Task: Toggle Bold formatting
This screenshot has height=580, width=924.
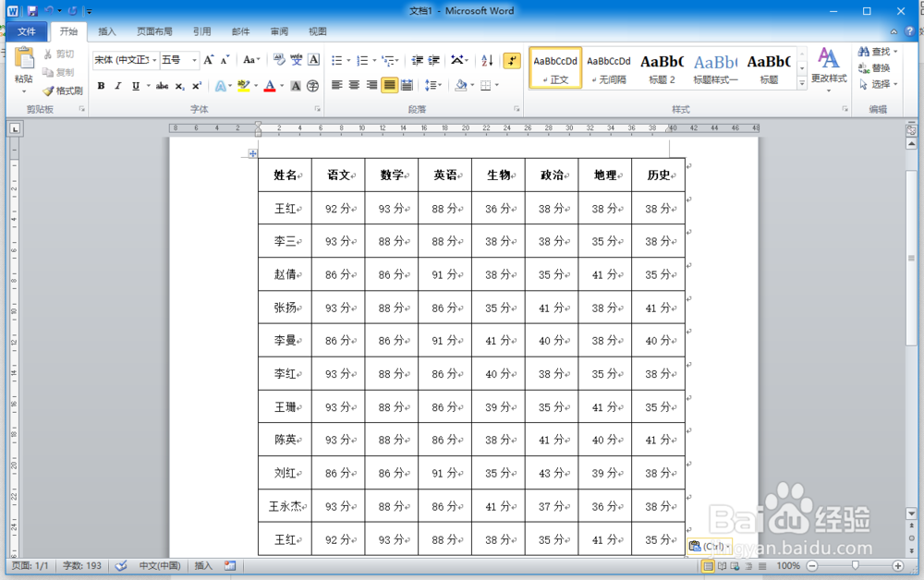Action: click(100, 86)
